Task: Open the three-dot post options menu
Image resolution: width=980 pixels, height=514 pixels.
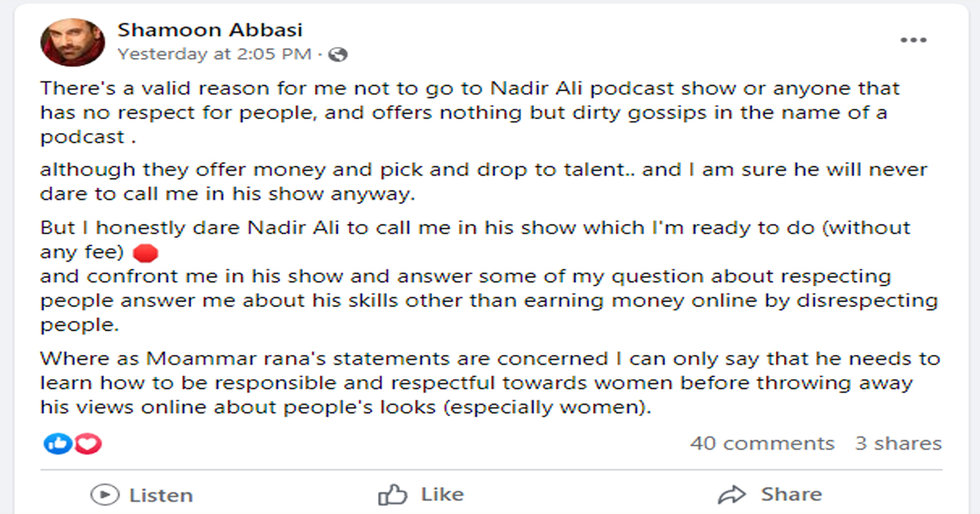Action: tap(913, 40)
